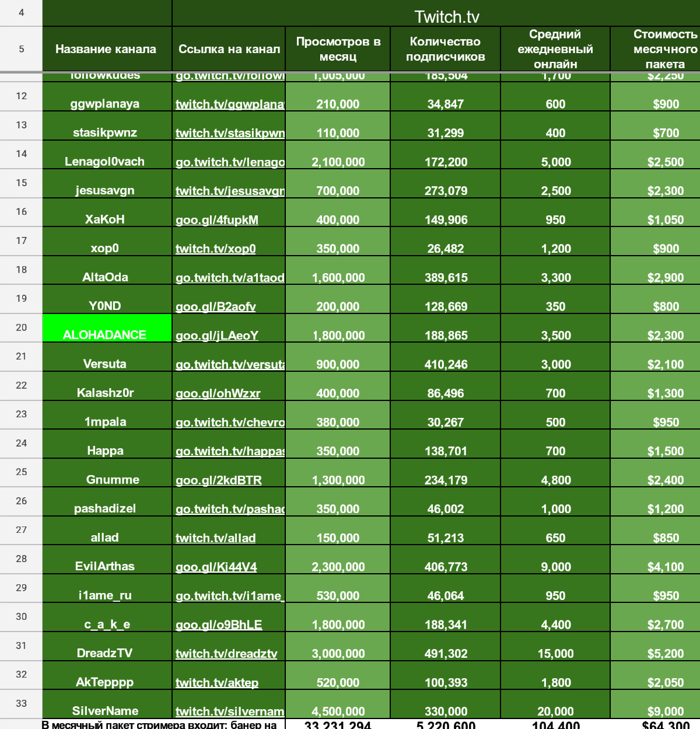Open the 1mpala go.twitch.tv/chevro link
Screen dimensions: 700x729
click(230, 422)
